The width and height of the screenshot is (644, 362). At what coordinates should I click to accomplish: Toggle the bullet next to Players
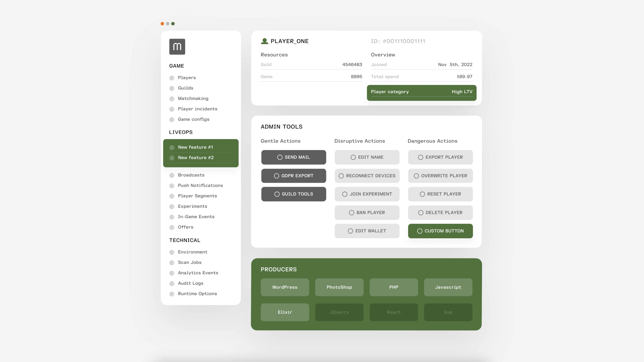(x=172, y=78)
